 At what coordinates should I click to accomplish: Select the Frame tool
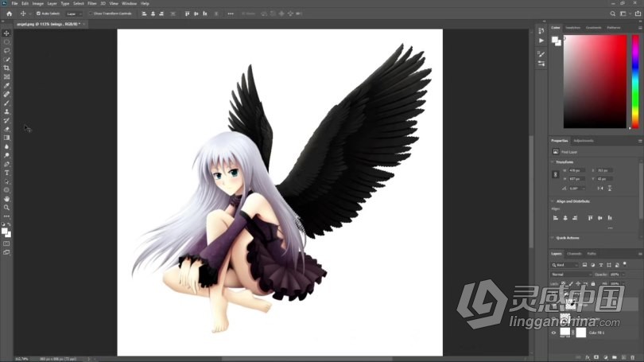[6, 77]
